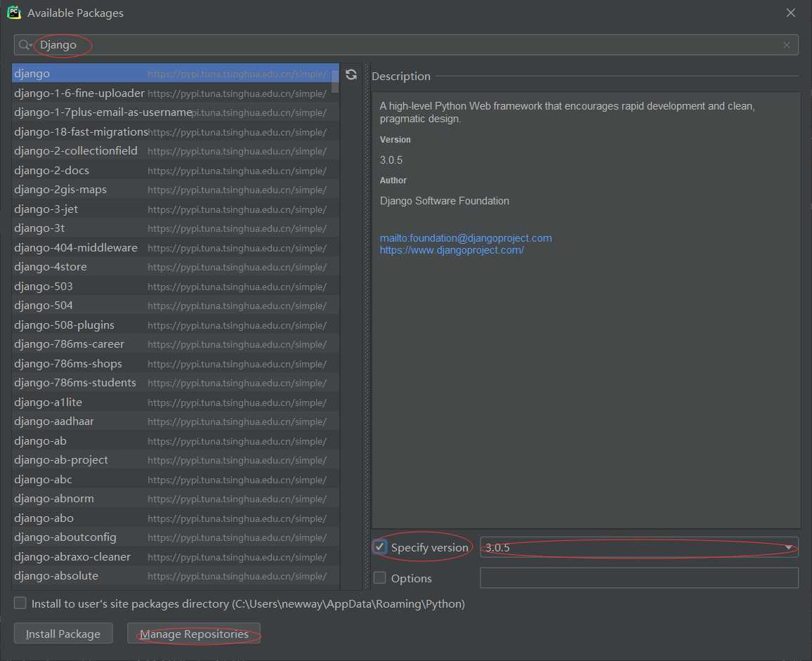Click the PyCharm logo in title bar
812x661 pixels.
(14, 13)
